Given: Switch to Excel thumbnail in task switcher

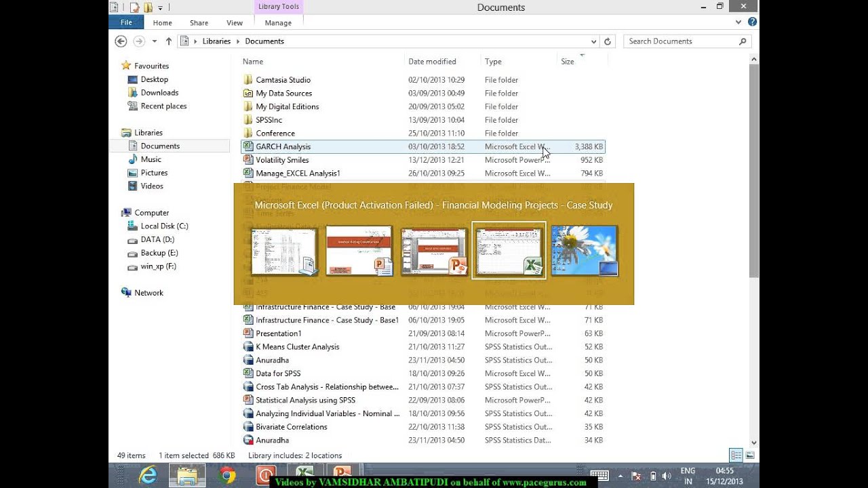Looking at the screenshot, I should tap(509, 251).
